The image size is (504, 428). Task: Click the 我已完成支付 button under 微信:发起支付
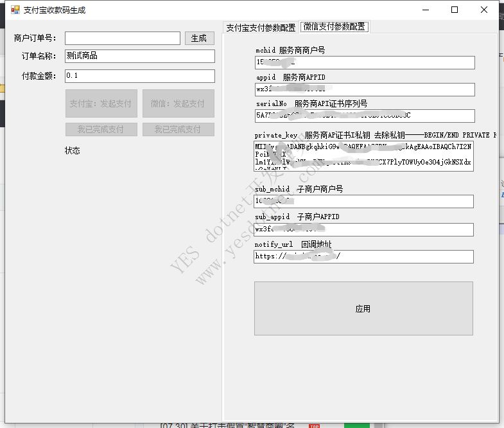point(178,129)
